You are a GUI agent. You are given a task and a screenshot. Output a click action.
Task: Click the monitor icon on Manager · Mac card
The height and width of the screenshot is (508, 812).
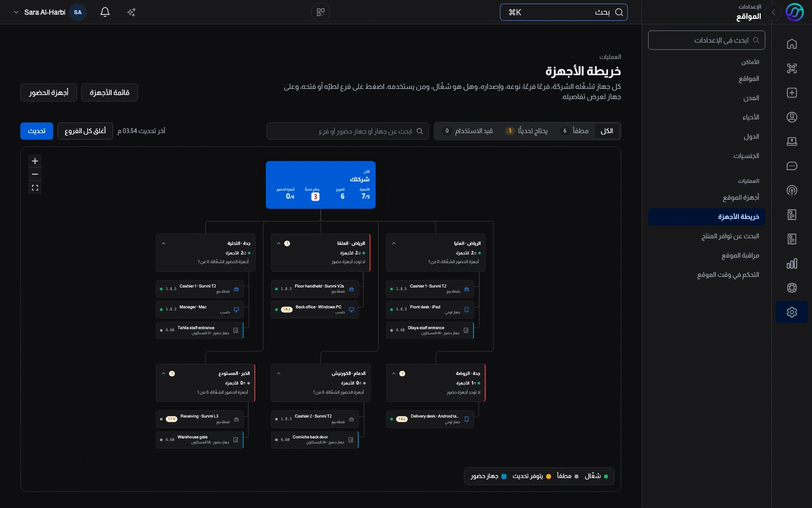click(x=236, y=309)
